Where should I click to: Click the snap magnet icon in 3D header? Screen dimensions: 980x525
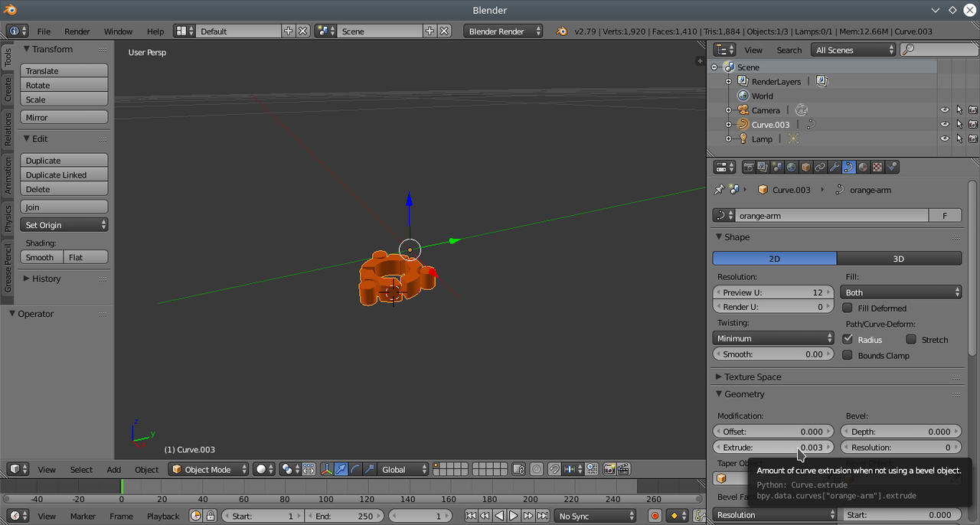(x=554, y=469)
